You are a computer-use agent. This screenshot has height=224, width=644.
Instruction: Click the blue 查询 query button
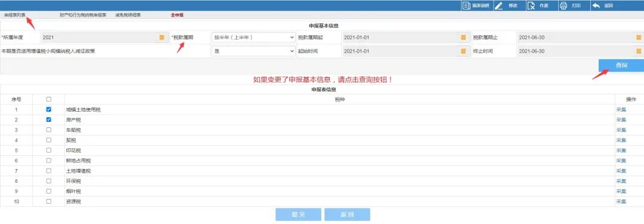[621, 66]
